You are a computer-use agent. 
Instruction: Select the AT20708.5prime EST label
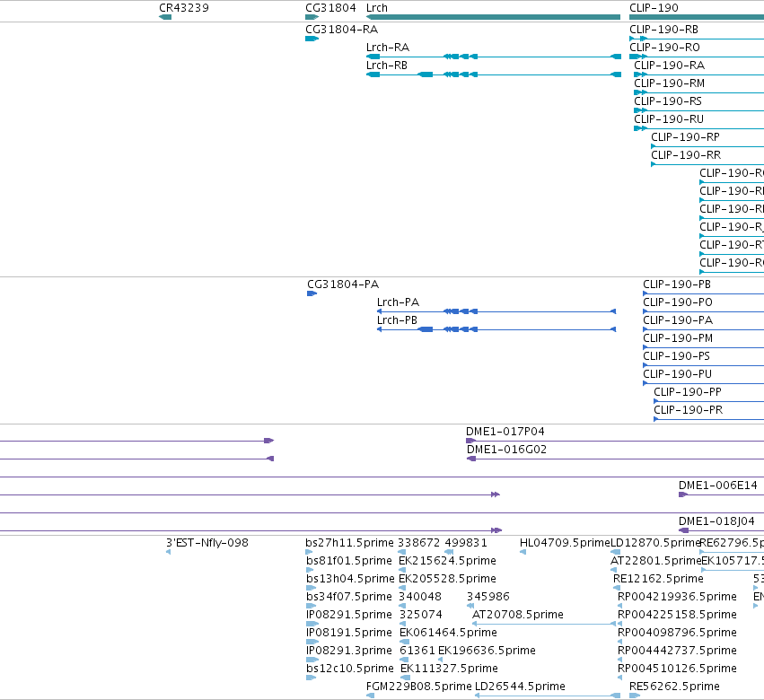[x=518, y=615]
